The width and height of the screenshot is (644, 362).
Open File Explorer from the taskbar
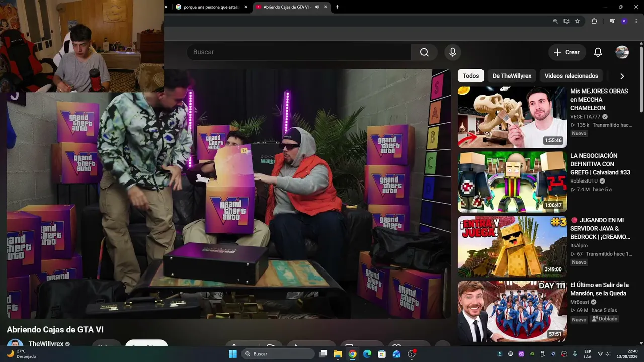coord(338,354)
